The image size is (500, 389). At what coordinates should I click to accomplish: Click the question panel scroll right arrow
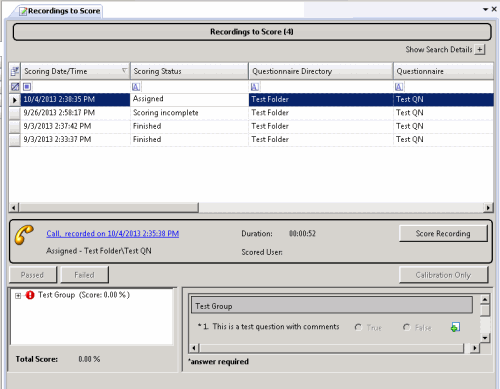pyautogui.click(x=475, y=348)
